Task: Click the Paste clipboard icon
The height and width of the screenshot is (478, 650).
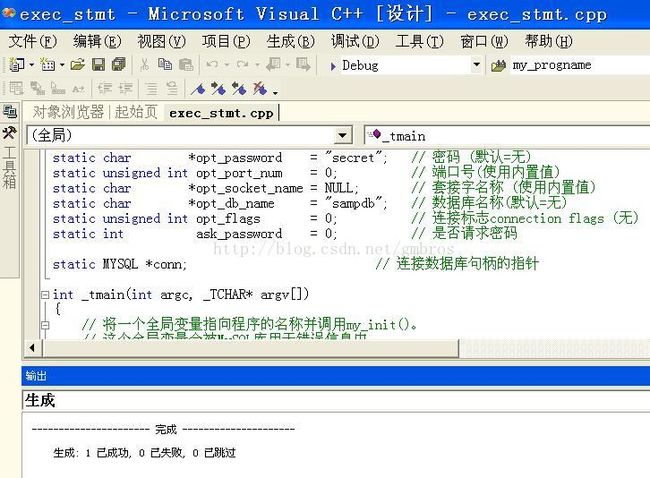Action: pyautogui.click(x=186, y=65)
